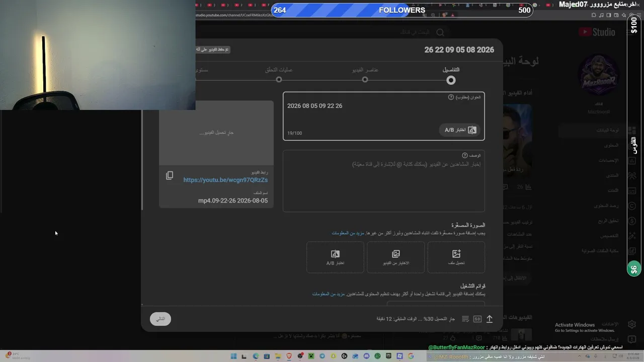Open Microsoft Edge from the taskbar

(x=256, y=356)
